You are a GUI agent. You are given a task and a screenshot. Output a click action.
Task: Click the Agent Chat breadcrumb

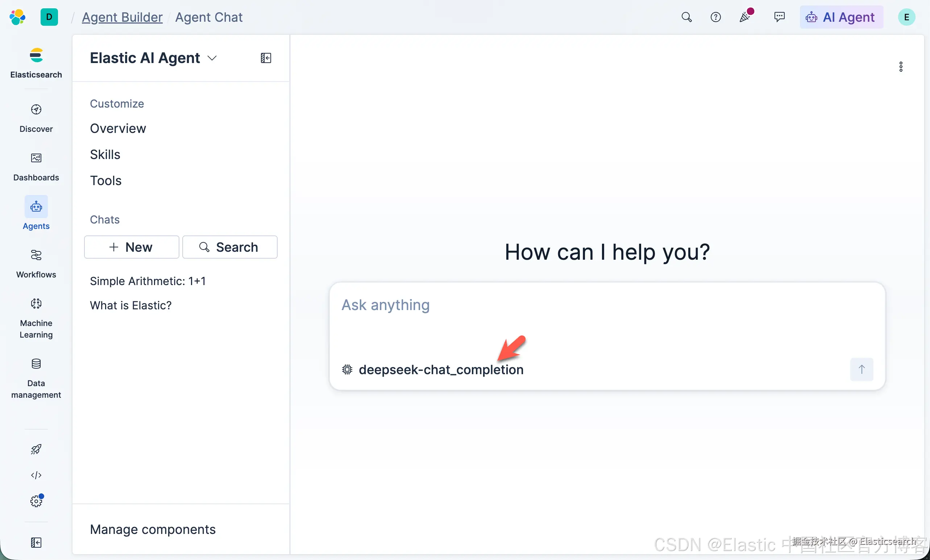pyautogui.click(x=209, y=17)
